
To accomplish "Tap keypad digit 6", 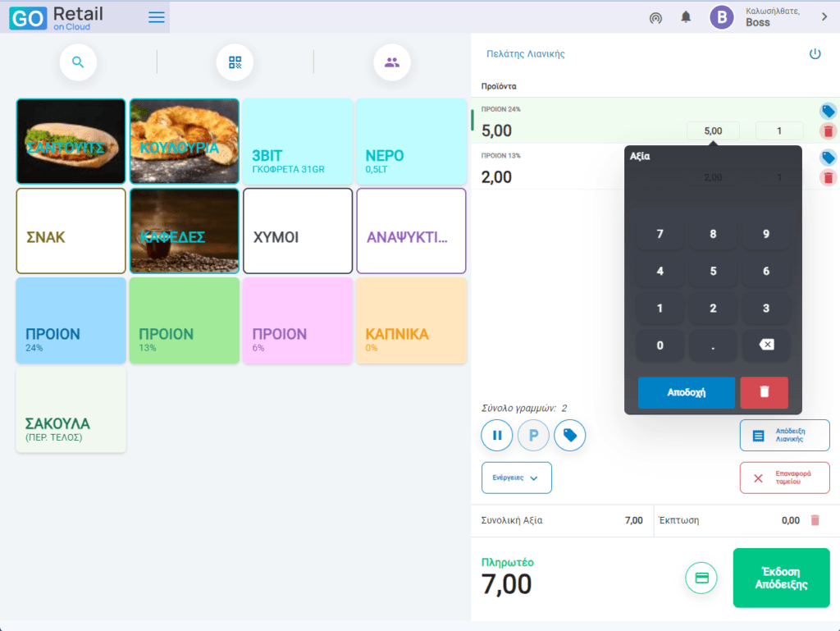I will tap(766, 271).
